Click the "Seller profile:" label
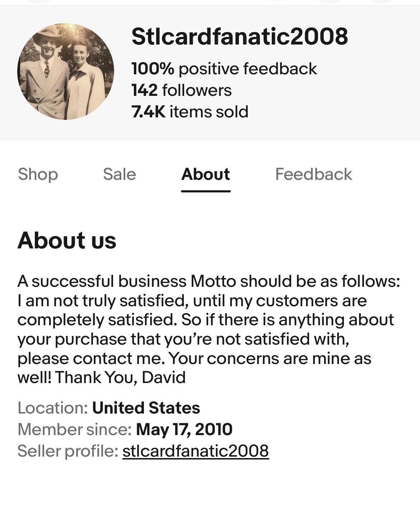This screenshot has height=513, width=420. tap(67, 451)
